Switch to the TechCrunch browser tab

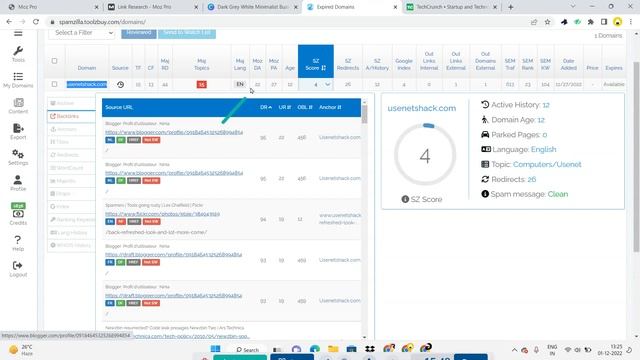(x=452, y=7)
